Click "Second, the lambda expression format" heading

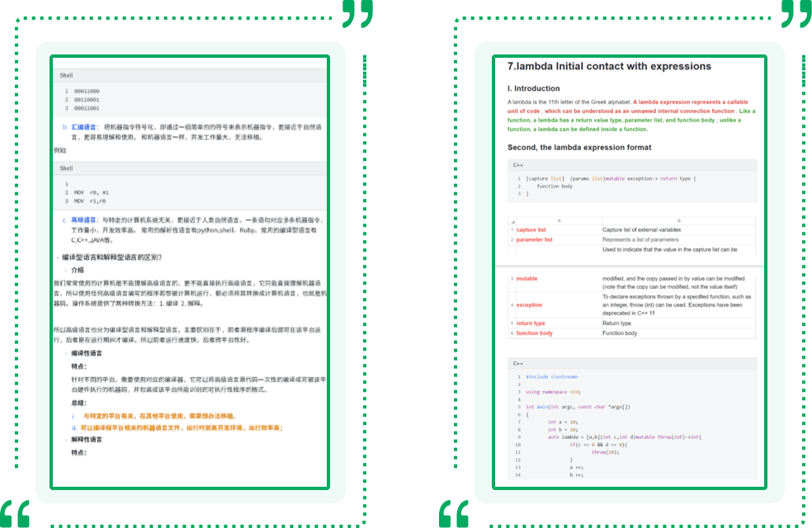point(592,148)
